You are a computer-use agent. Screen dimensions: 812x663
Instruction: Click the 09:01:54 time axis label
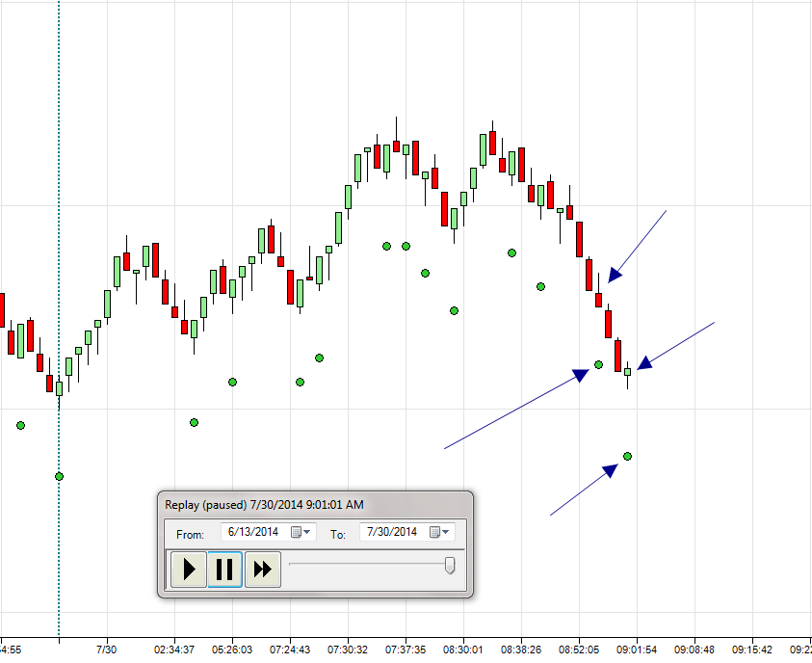point(636,650)
